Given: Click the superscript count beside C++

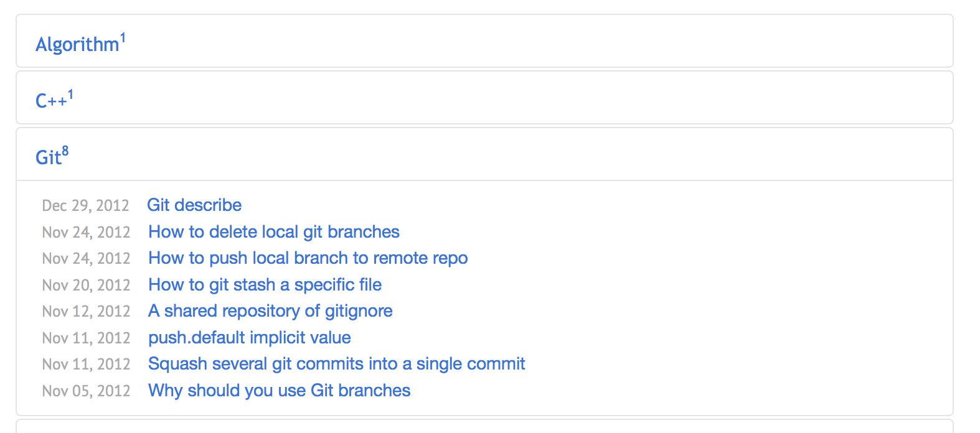Looking at the screenshot, I should [x=70, y=95].
